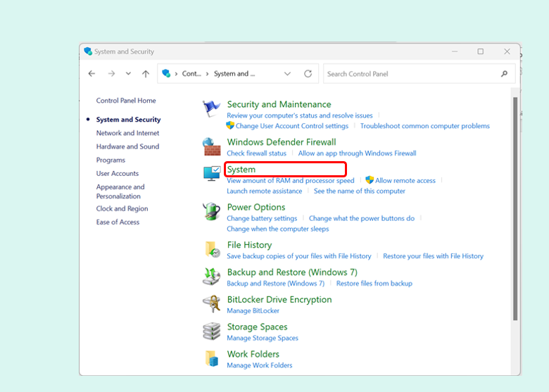Expand the address bar history dropdown

(287, 73)
